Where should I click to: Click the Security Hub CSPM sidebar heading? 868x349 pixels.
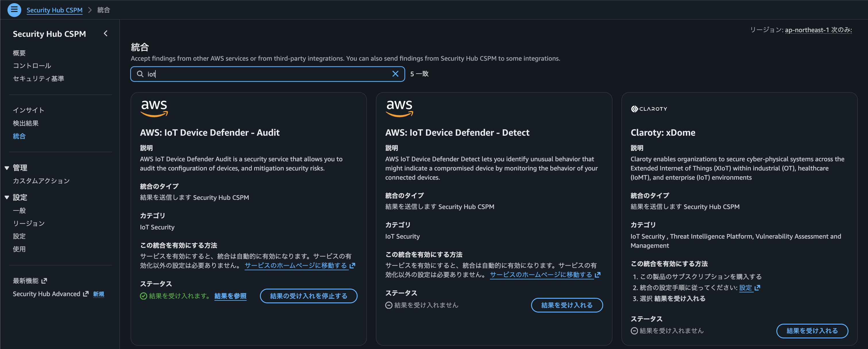tap(49, 34)
